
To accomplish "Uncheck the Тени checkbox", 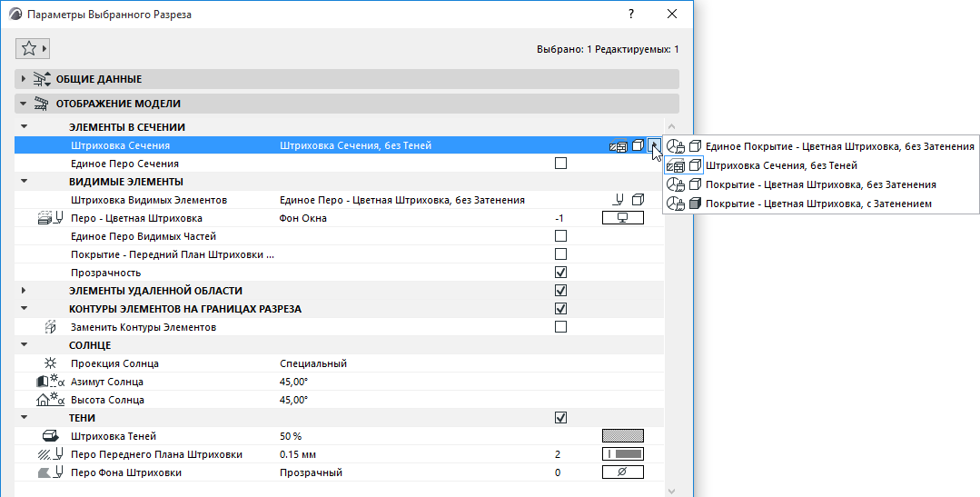I will pos(560,417).
